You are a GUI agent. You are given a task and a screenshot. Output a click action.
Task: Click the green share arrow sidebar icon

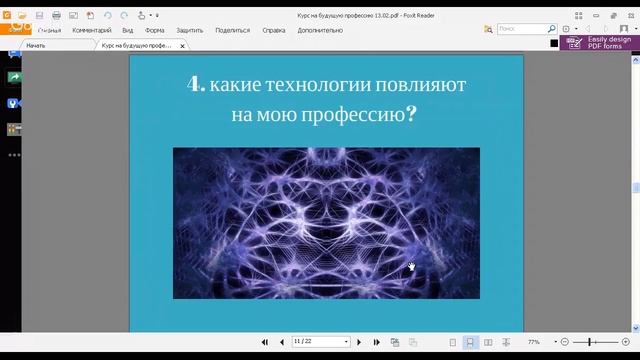[14, 77]
